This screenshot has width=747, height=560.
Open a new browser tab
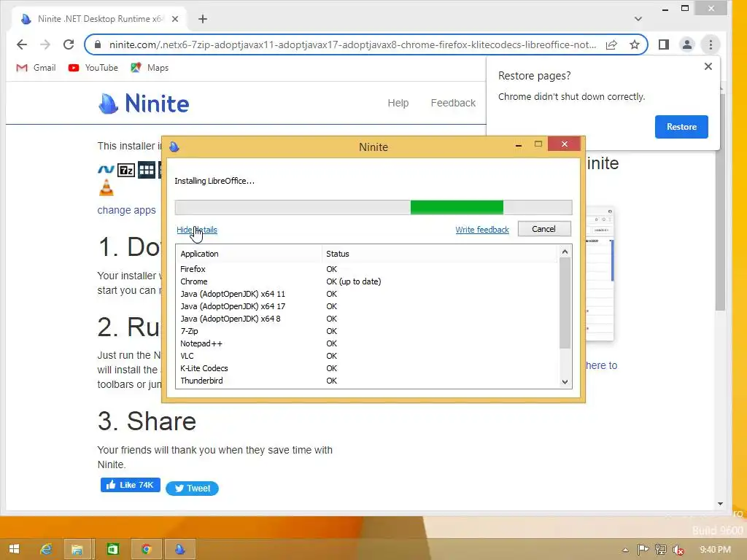pyautogui.click(x=203, y=19)
